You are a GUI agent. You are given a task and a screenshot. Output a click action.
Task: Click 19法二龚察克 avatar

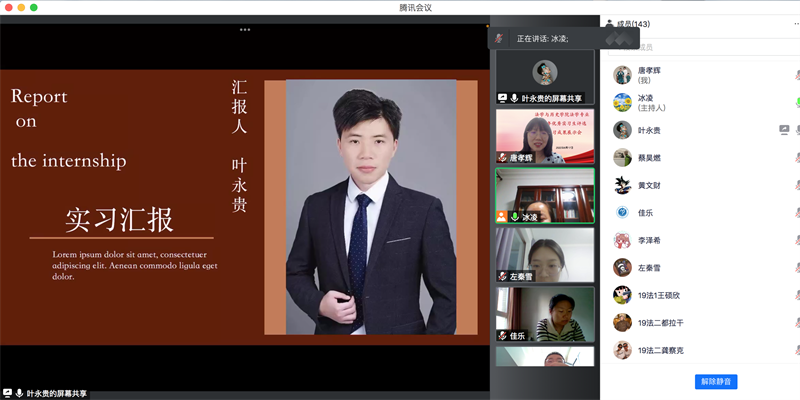point(622,350)
